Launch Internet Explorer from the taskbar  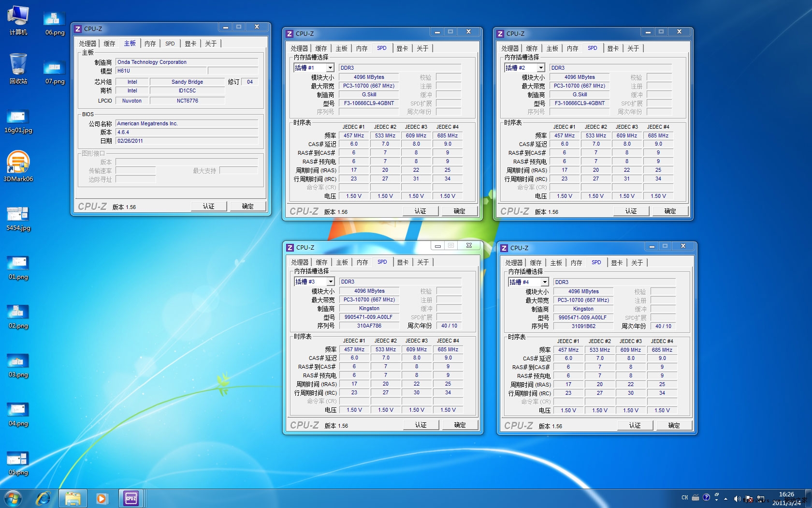pyautogui.click(x=43, y=498)
